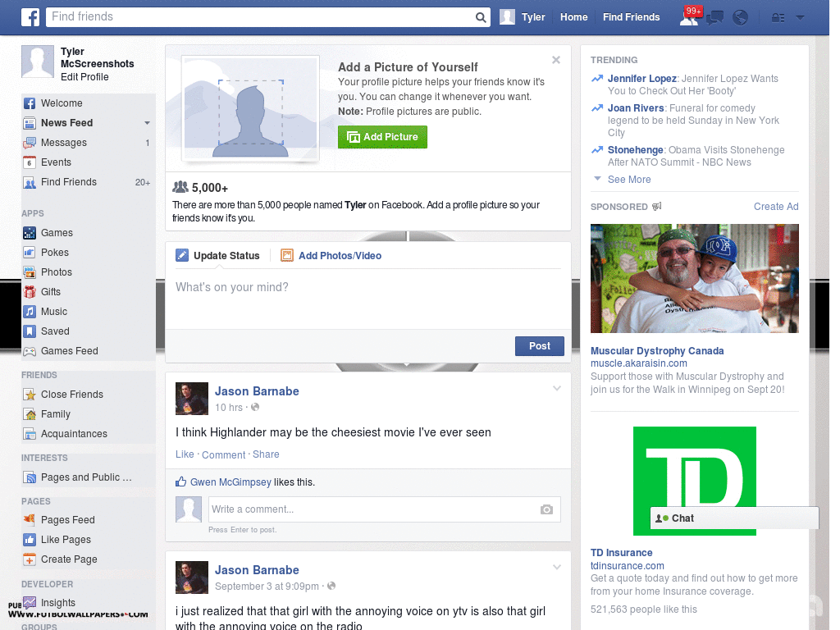Viewport: 840px width, 630px height.
Task: Click Muscular Dystrophy Canada ad photo
Action: point(694,279)
